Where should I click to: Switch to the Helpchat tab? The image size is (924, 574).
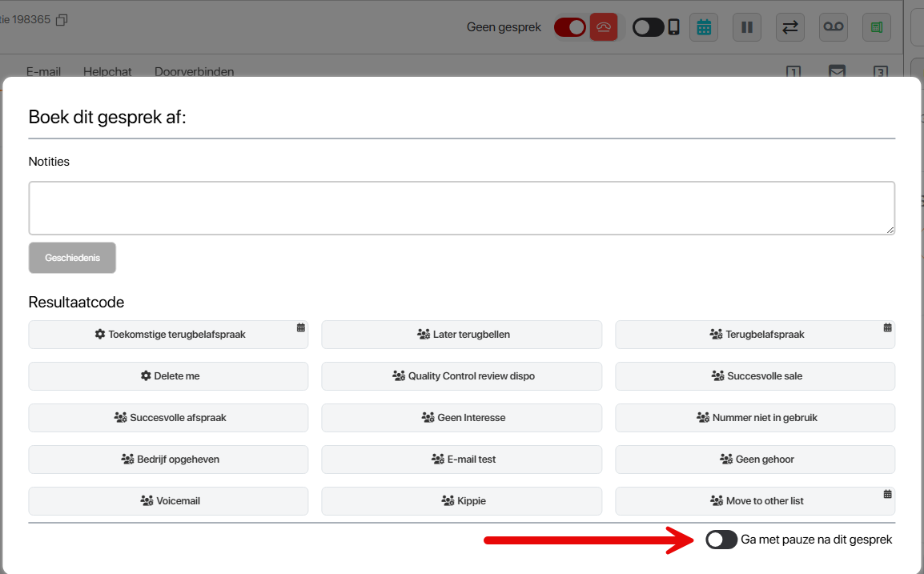pos(107,72)
